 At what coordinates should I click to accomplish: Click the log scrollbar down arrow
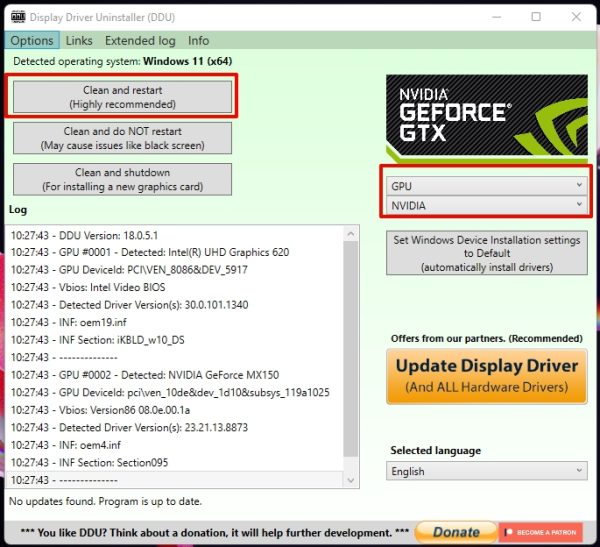pos(351,480)
